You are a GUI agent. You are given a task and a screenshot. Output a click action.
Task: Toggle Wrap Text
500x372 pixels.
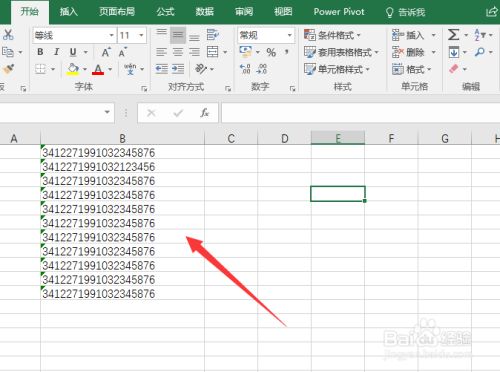point(212,35)
